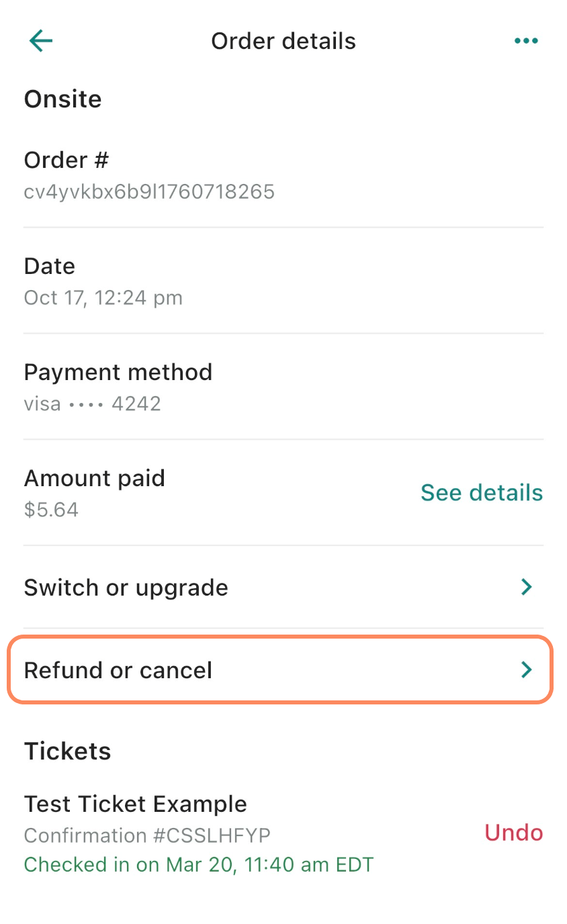The width and height of the screenshot is (567, 924).
Task: Undo the ticket check-in
Action: tap(513, 833)
